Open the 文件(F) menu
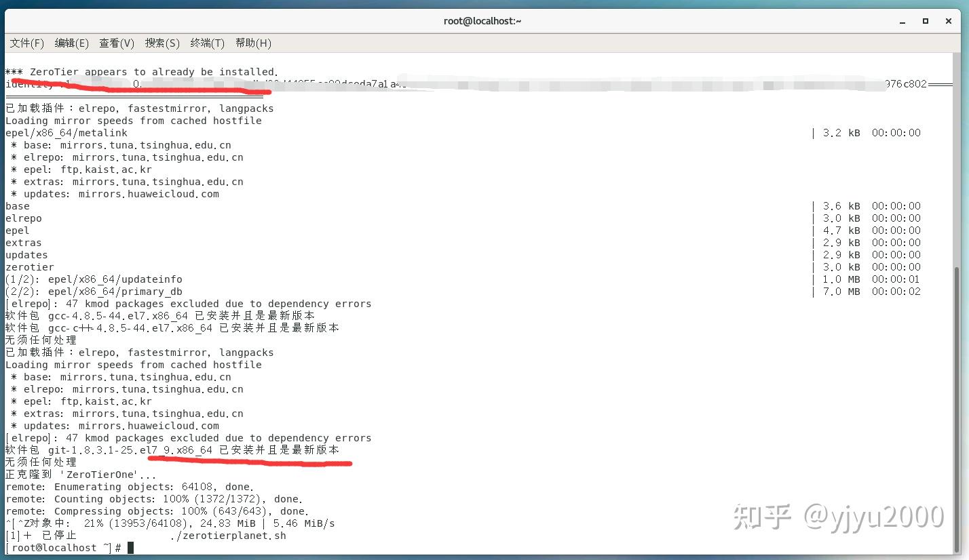969x560 pixels. pos(27,43)
